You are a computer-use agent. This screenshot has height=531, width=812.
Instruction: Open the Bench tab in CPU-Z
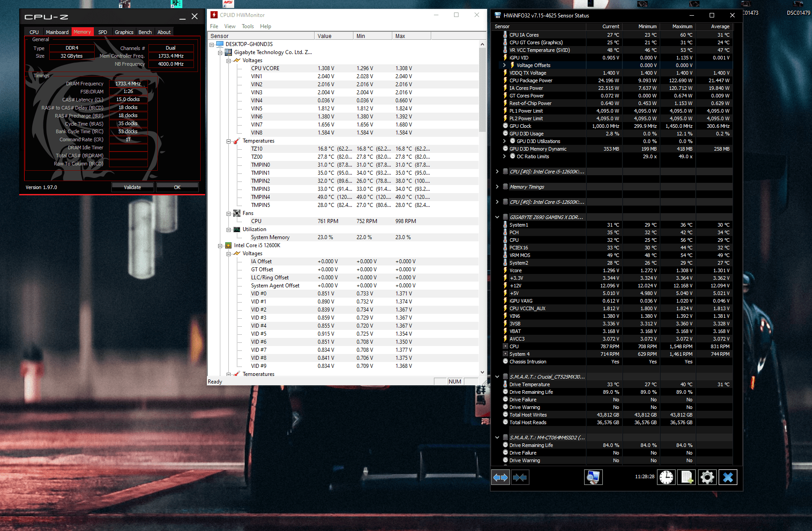click(x=145, y=32)
